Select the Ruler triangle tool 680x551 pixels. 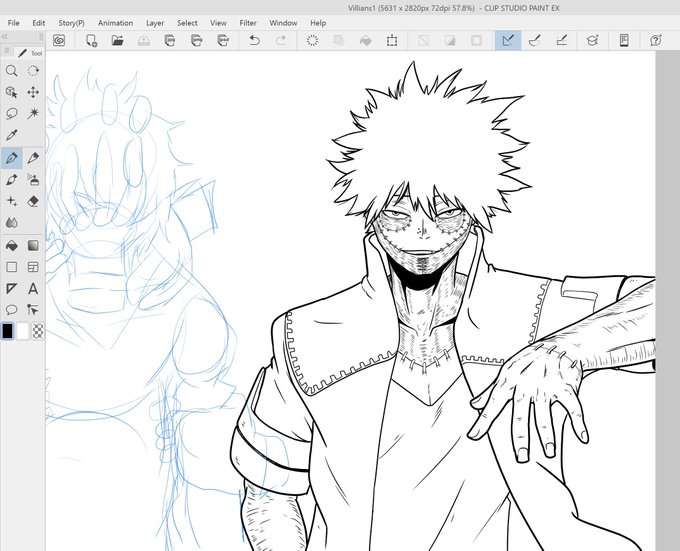pos(12,289)
